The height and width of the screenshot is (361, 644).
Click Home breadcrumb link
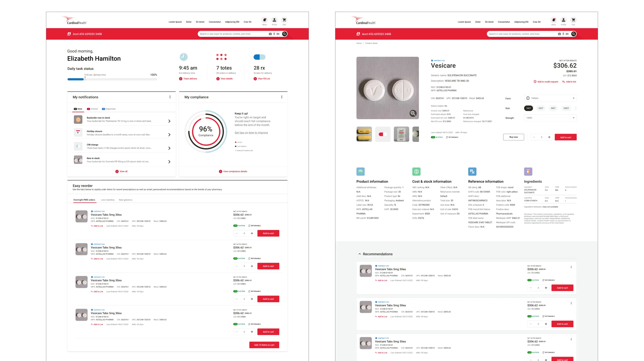pos(359,43)
